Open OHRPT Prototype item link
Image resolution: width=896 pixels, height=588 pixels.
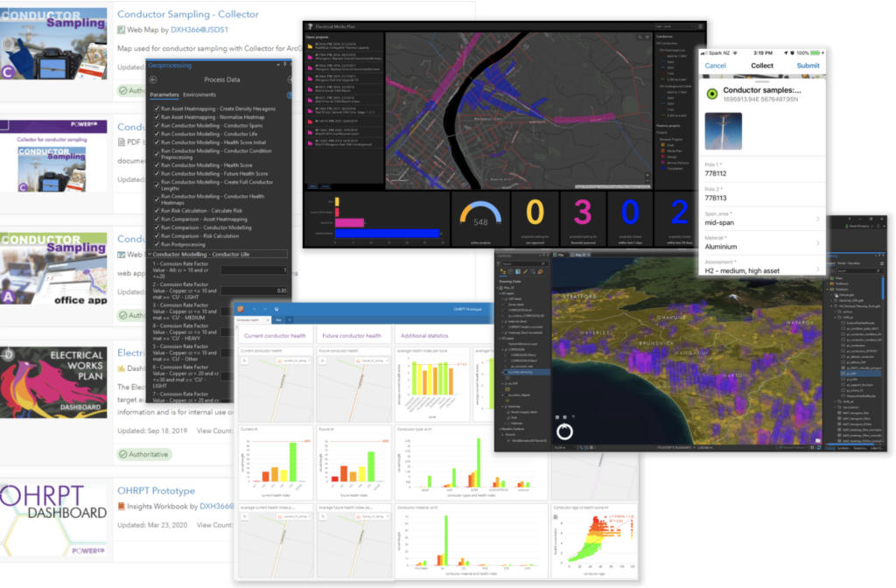[156, 491]
